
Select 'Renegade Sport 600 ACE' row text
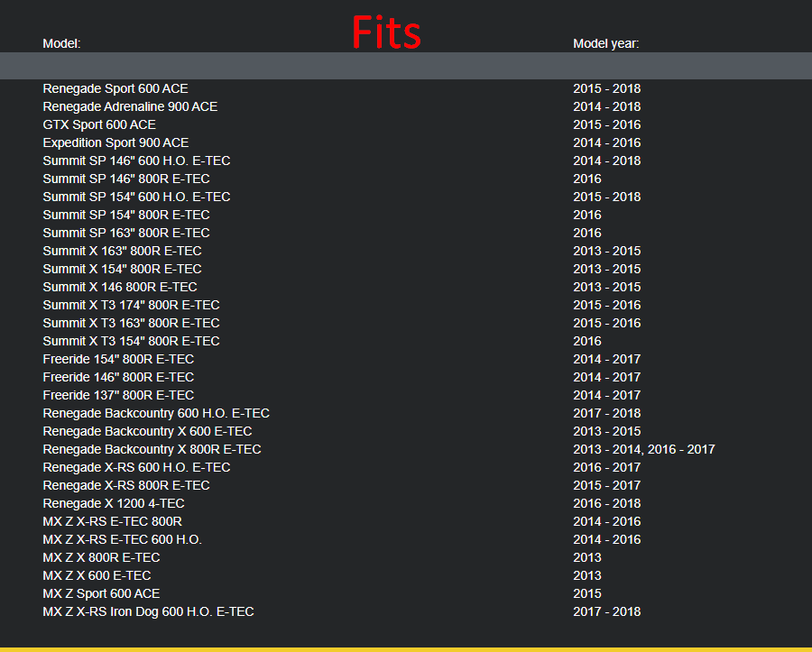(x=115, y=88)
